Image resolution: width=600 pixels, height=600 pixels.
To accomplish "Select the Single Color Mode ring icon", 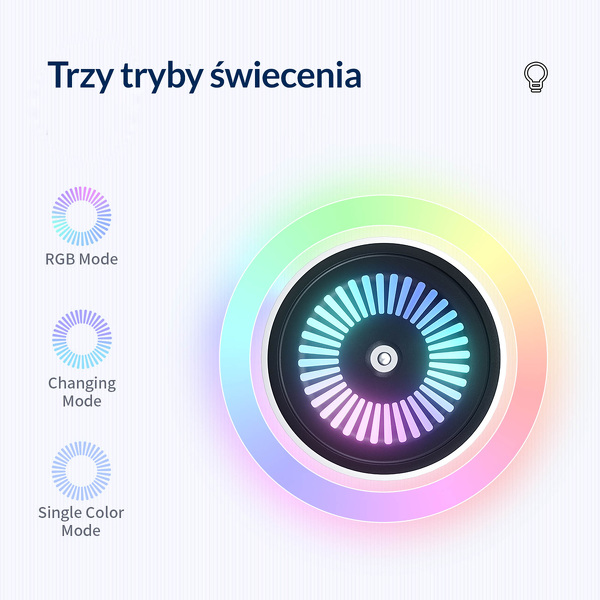I will (x=81, y=470).
